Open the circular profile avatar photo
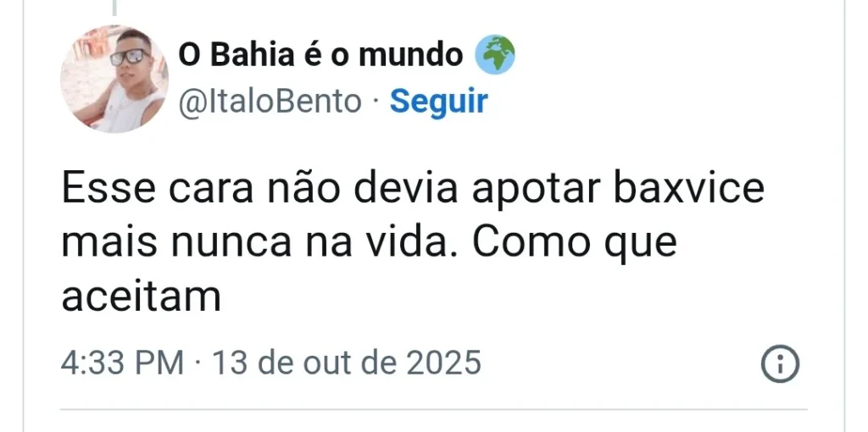This screenshot has width=868, height=432. (114, 79)
